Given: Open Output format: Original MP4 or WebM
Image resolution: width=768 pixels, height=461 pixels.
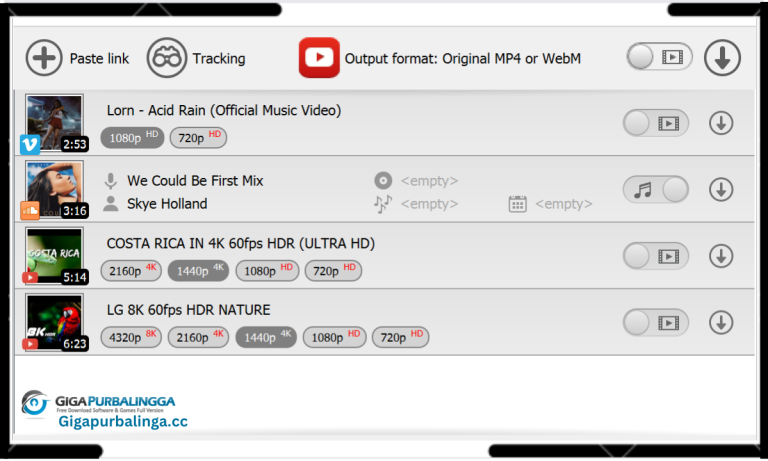Looking at the screenshot, I should click(462, 58).
